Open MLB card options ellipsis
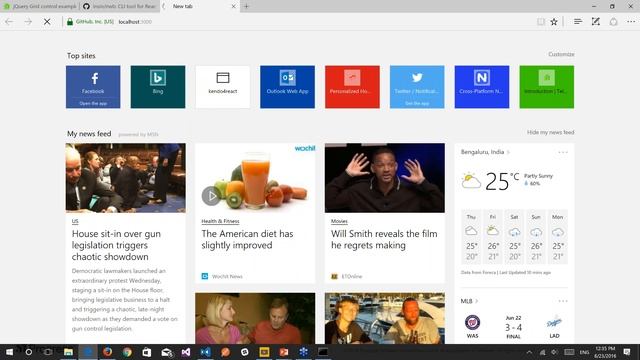The height and width of the screenshot is (360, 640). pos(563,301)
